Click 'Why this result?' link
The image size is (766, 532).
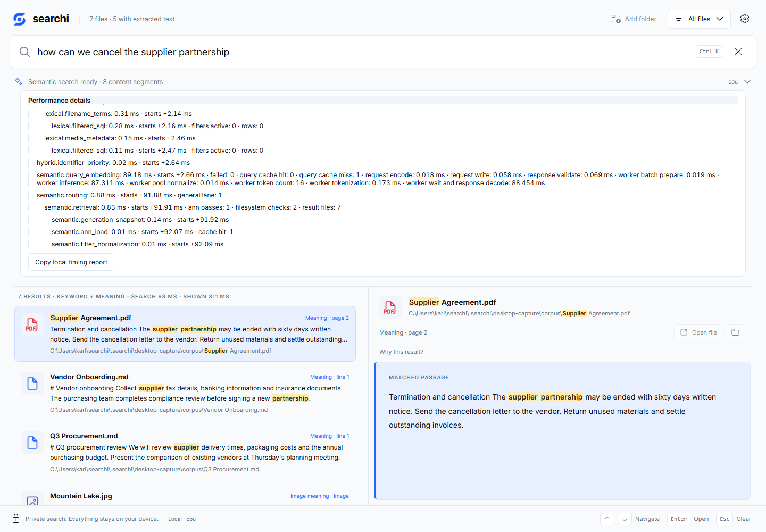[401, 352]
